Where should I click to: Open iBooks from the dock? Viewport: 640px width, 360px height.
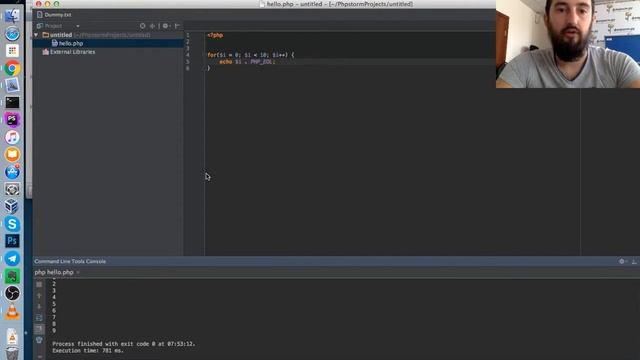point(12,154)
